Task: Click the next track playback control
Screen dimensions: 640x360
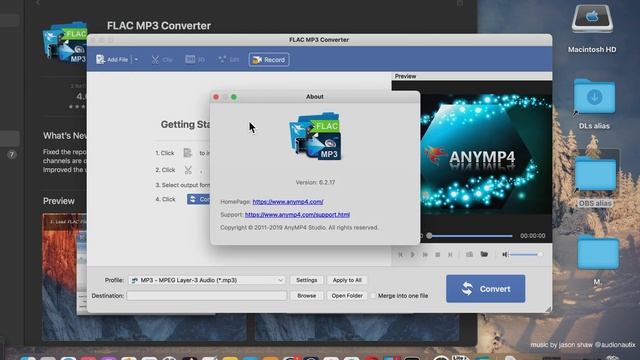Action: (450, 254)
